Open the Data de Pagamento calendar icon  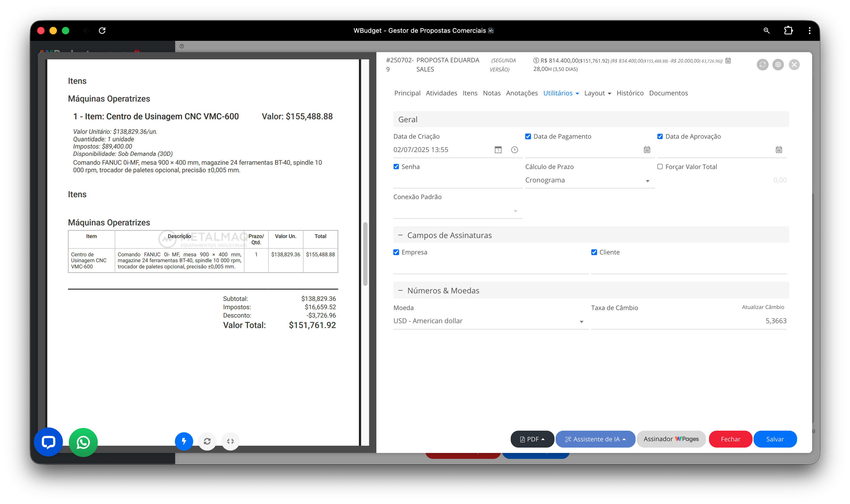(x=647, y=150)
